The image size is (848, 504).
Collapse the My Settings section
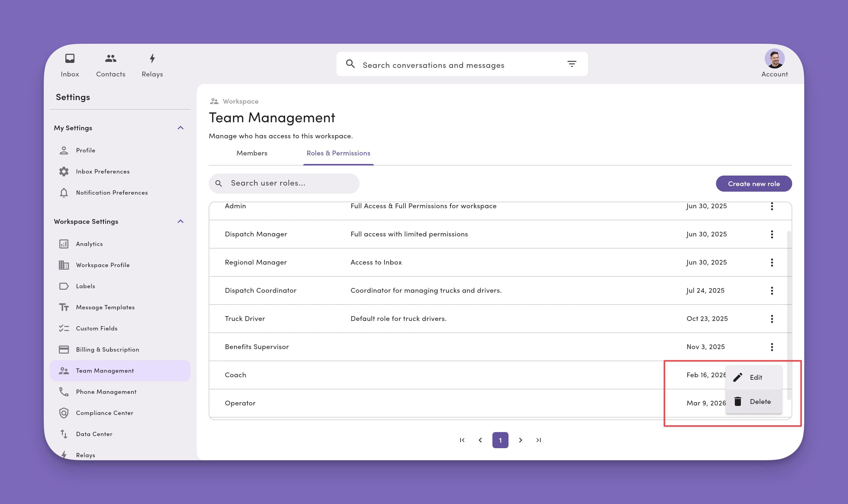click(x=180, y=128)
